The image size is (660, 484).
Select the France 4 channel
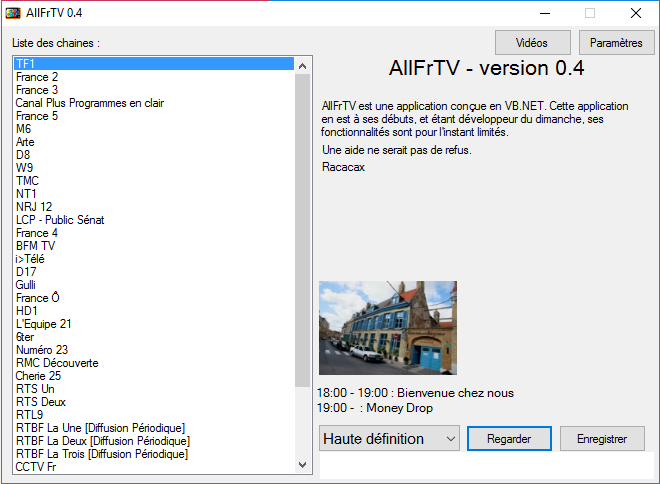click(x=154, y=233)
